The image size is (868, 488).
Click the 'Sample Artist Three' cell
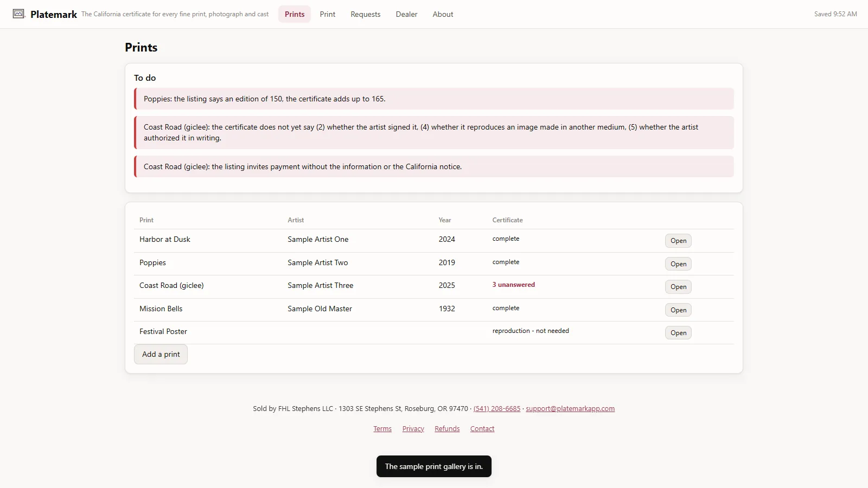point(321,285)
